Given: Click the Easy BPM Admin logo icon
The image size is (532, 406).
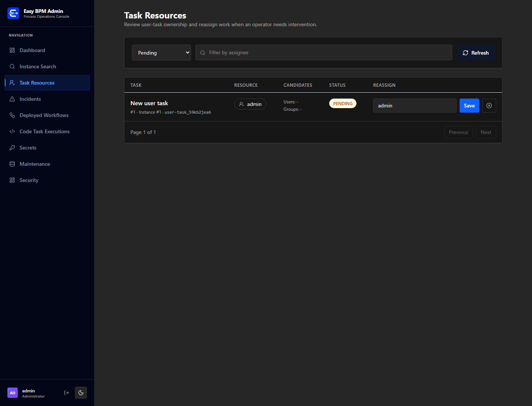Looking at the screenshot, I should click(13, 13).
